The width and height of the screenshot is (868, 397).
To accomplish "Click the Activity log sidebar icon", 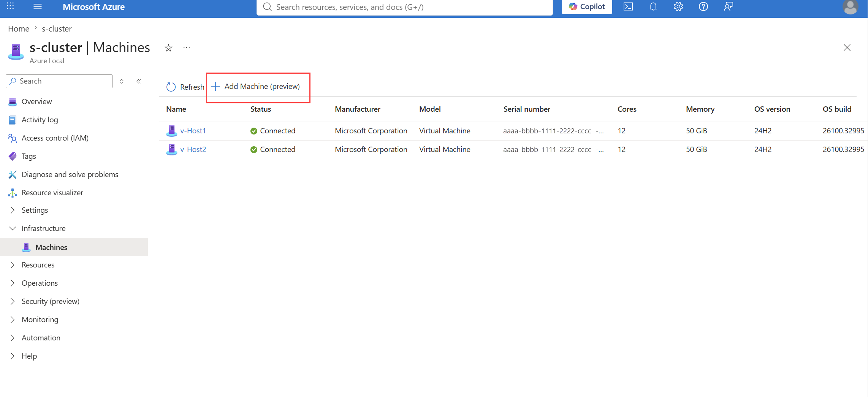I will point(13,120).
